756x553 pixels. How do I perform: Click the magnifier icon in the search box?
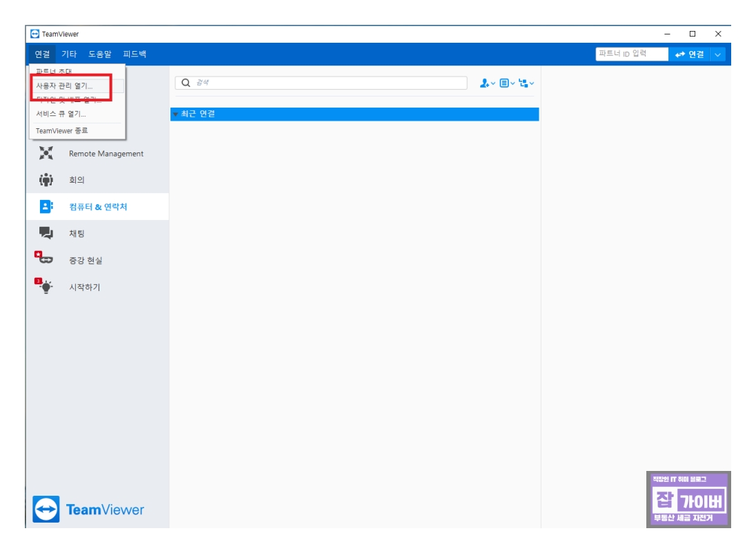pyautogui.click(x=186, y=83)
